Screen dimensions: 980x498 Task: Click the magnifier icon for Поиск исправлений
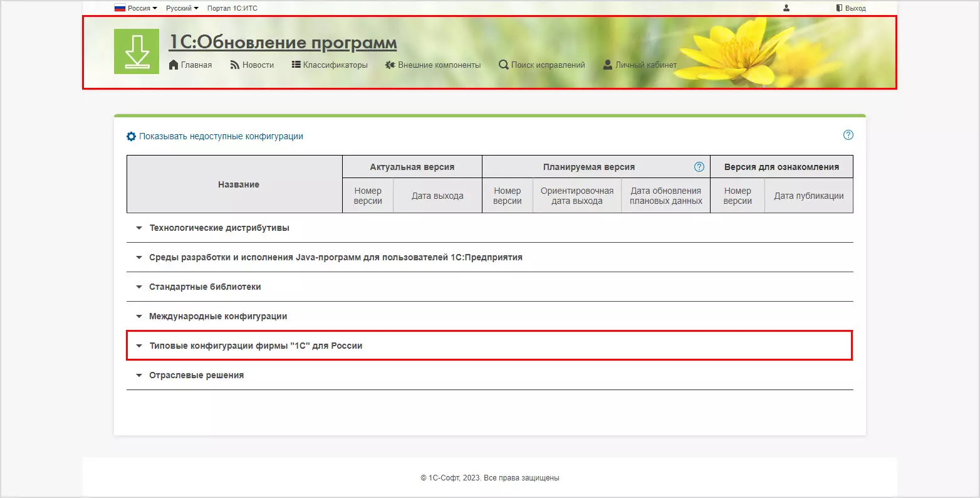tap(504, 65)
